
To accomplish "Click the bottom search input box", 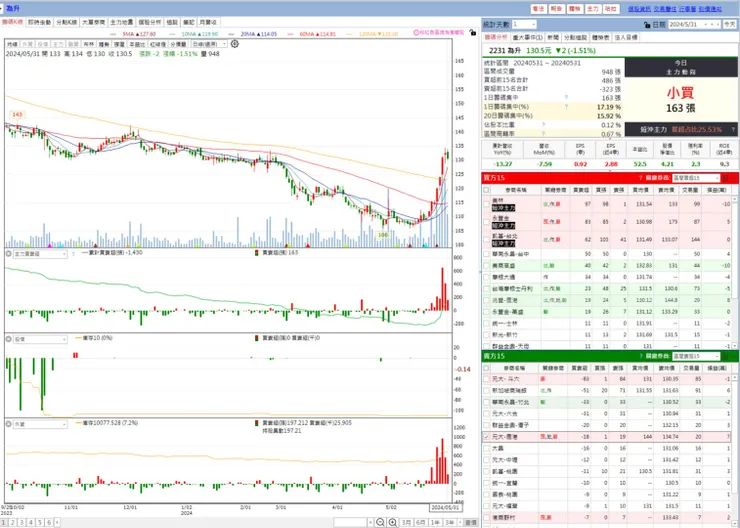I will coord(350,522).
